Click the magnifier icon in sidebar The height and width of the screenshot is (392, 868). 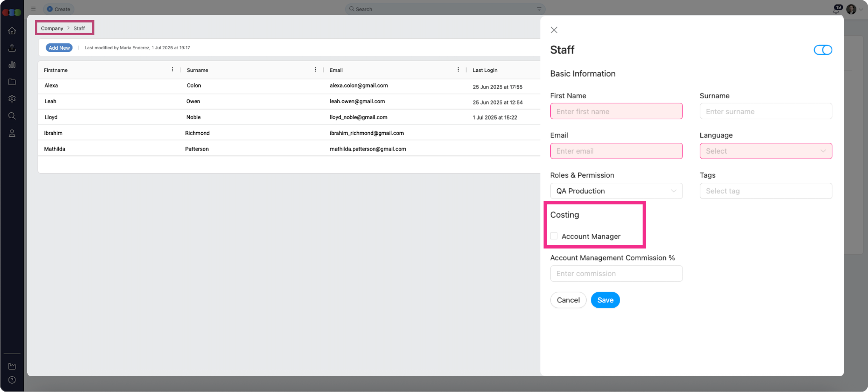[12, 116]
